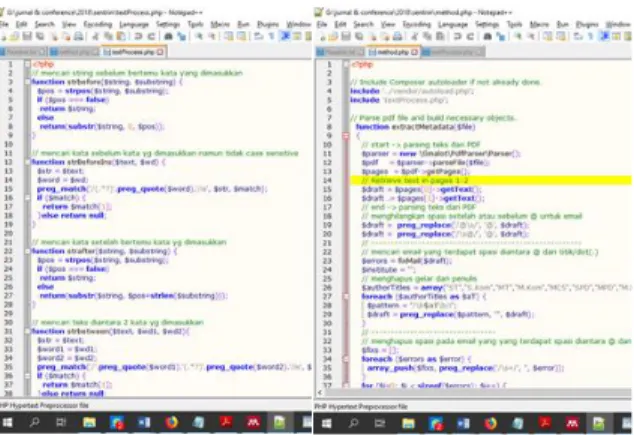Replace icon in the method.php window toolbar

[x=501, y=37]
